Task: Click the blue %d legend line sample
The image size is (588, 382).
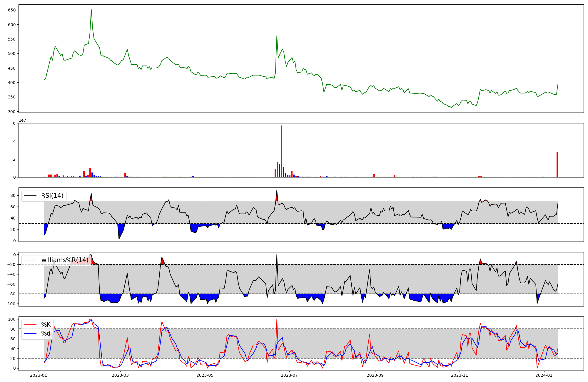Action: tap(30, 334)
